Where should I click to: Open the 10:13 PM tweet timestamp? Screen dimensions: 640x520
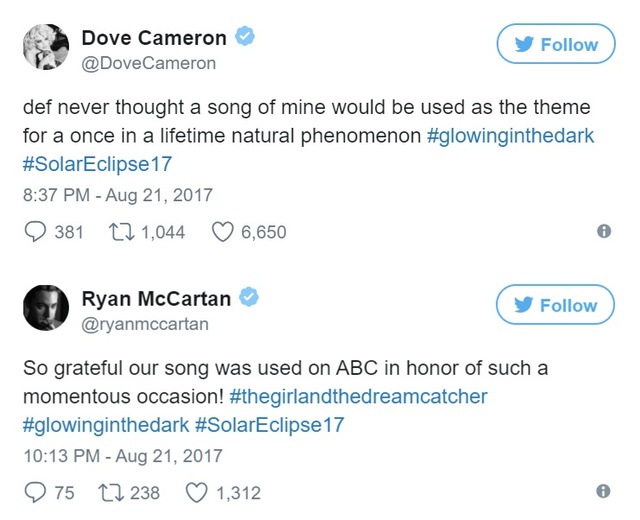tap(122, 456)
